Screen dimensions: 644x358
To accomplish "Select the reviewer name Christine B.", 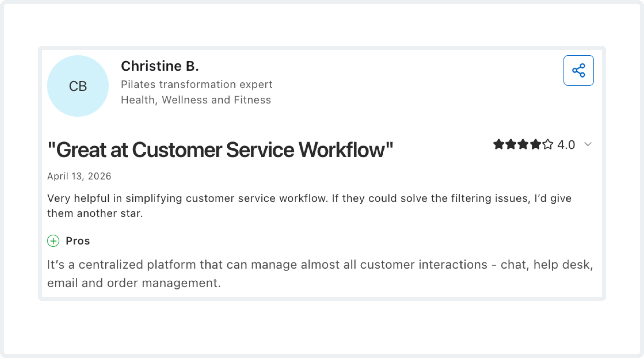I will pyautogui.click(x=160, y=66).
